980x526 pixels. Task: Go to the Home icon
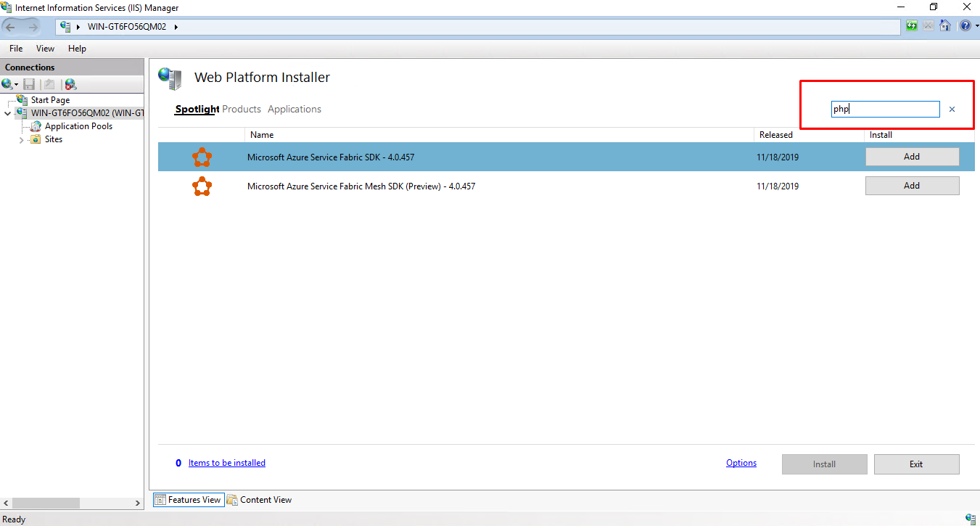[x=945, y=26]
